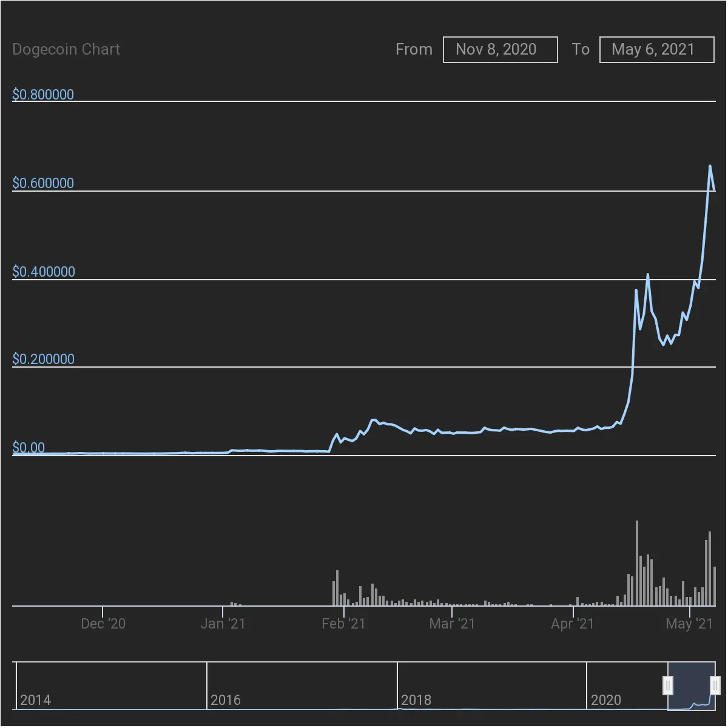
Task: Click the 2018 label in the navigator
Action: coord(416,700)
